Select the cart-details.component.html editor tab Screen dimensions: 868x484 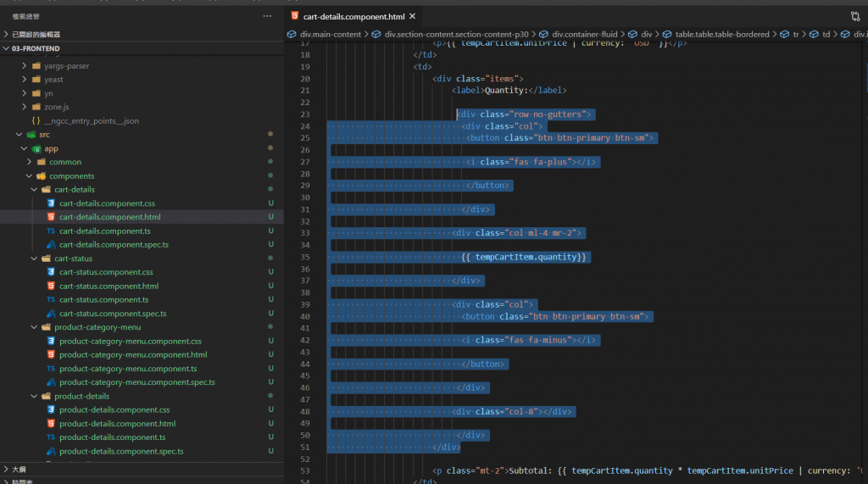[353, 16]
